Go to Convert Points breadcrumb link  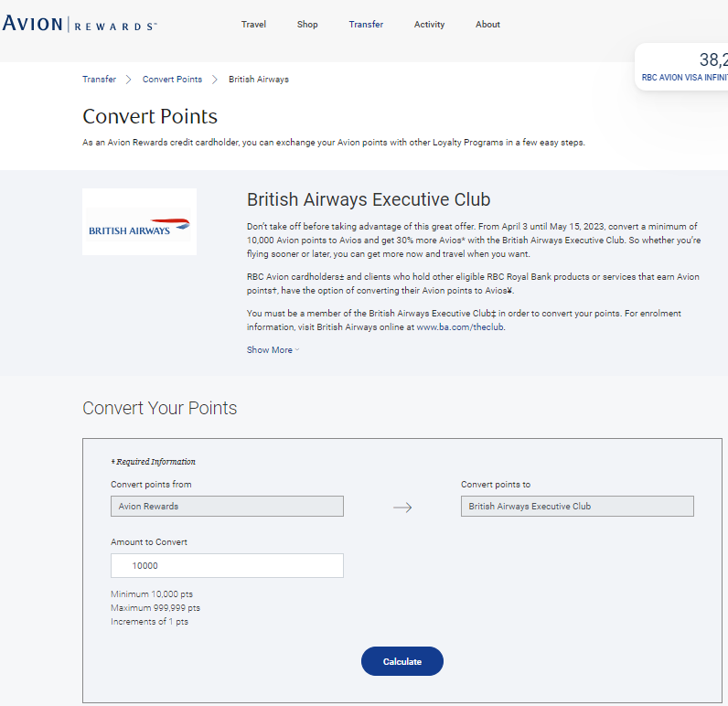click(x=172, y=80)
